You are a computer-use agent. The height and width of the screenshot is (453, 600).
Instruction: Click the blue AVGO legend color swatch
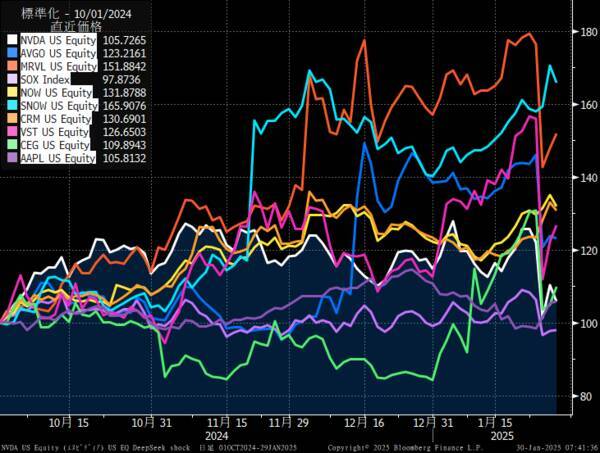click(13, 53)
